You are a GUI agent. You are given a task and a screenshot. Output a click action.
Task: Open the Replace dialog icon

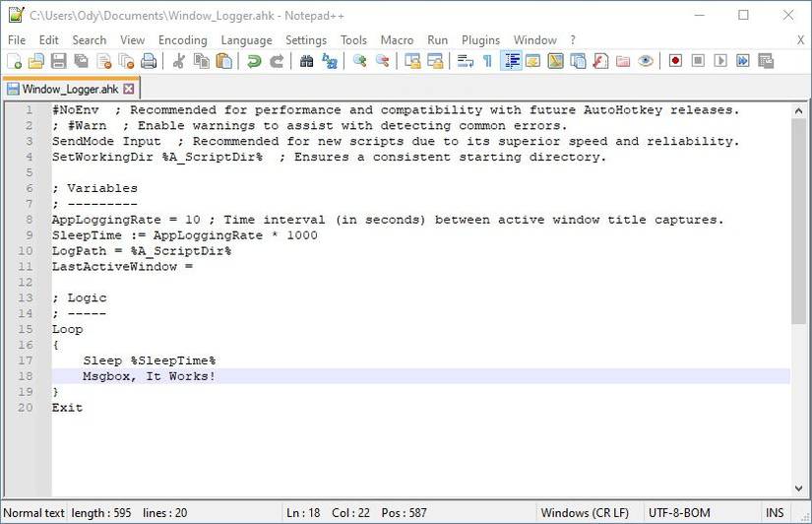point(330,61)
